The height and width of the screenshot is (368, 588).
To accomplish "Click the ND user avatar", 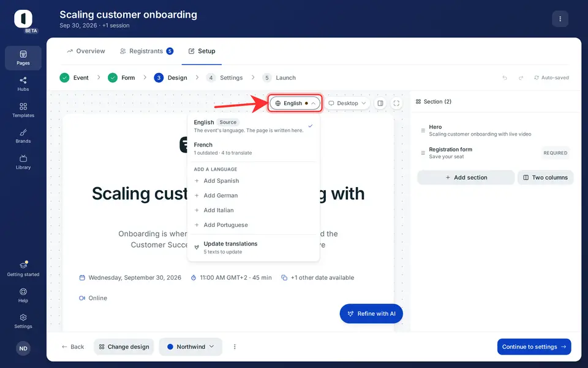I will coord(23,348).
